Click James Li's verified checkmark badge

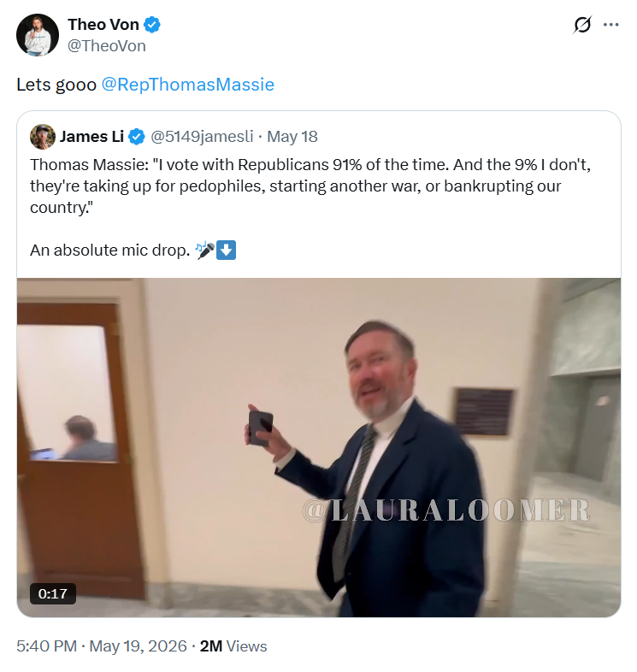137,137
